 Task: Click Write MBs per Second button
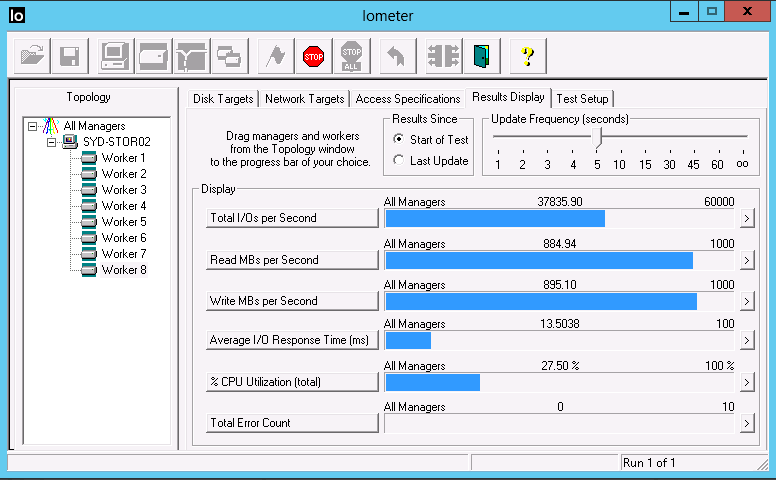coord(292,301)
